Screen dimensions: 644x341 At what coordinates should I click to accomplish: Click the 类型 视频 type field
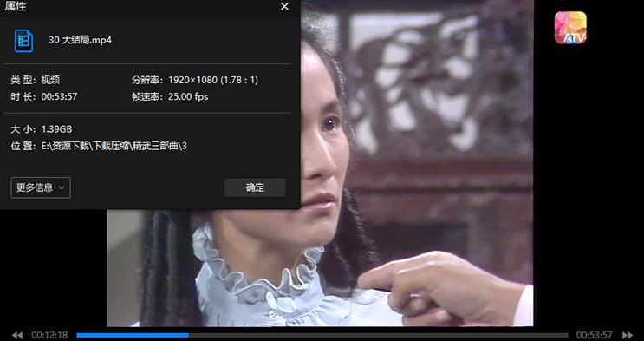pyautogui.click(x=36, y=80)
